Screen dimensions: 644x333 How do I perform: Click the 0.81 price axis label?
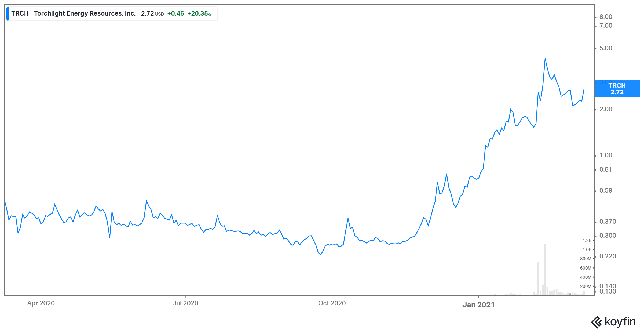tap(606, 169)
